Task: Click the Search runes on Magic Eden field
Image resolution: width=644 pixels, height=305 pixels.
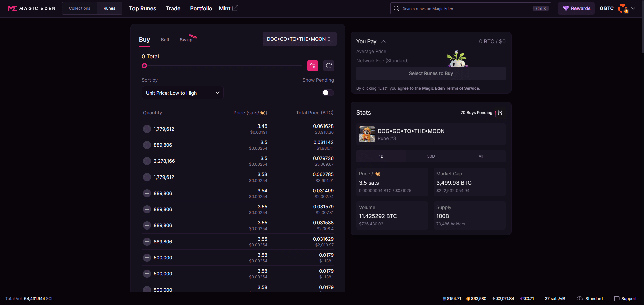Action: point(471,8)
